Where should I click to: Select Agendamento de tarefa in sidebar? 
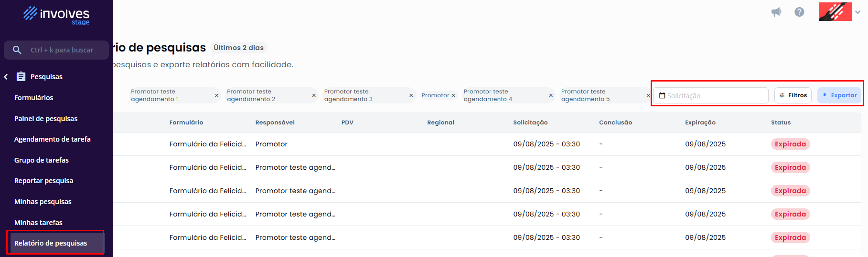(53, 139)
